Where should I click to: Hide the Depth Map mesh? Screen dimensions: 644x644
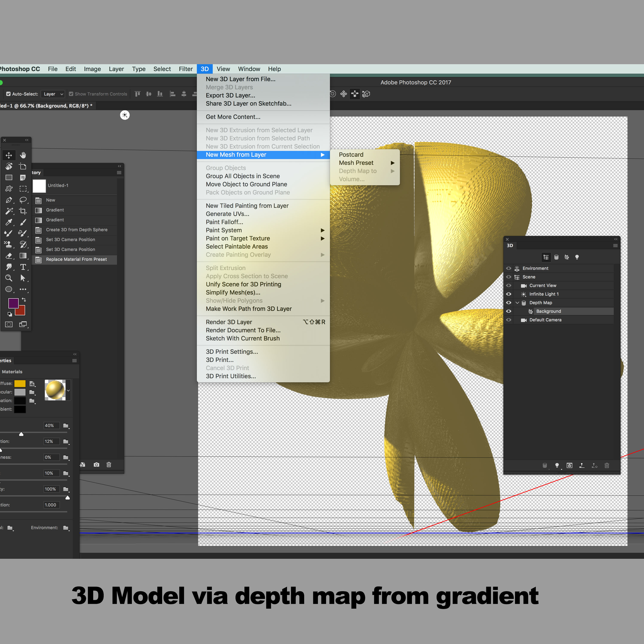pos(509,303)
